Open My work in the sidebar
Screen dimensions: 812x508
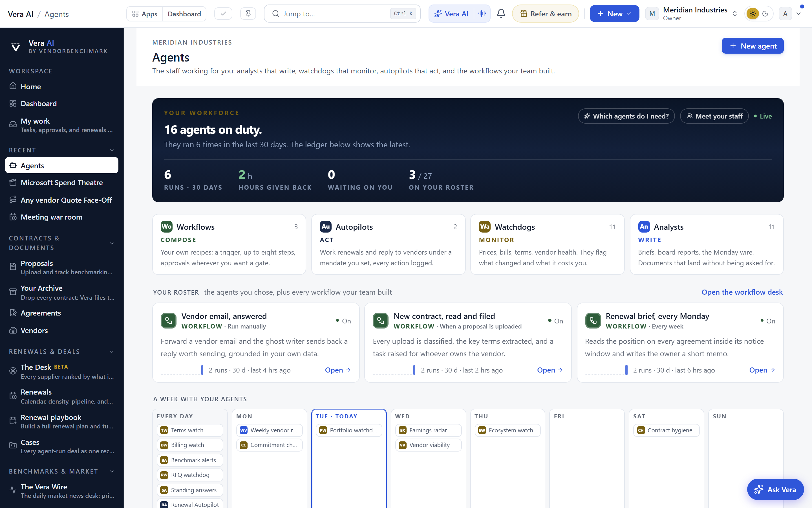(x=62, y=125)
